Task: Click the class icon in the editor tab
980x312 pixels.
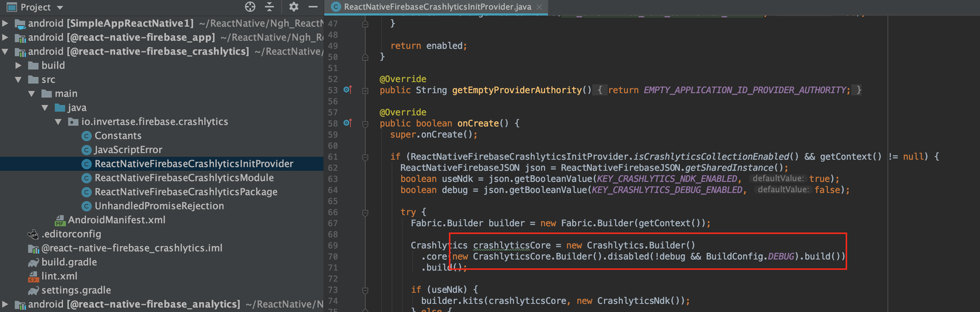Action: coord(336,7)
